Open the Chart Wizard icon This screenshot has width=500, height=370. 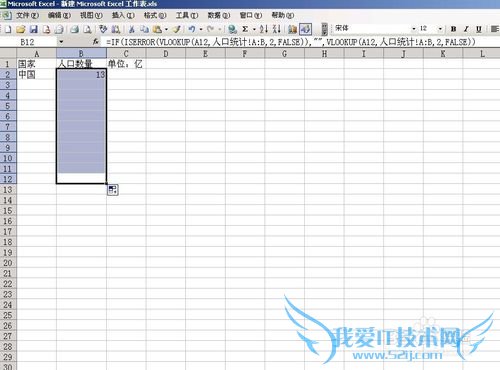[x=292, y=29]
